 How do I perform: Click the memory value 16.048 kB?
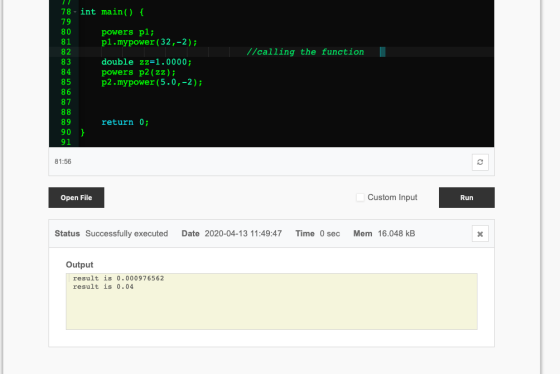(x=396, y=234)
